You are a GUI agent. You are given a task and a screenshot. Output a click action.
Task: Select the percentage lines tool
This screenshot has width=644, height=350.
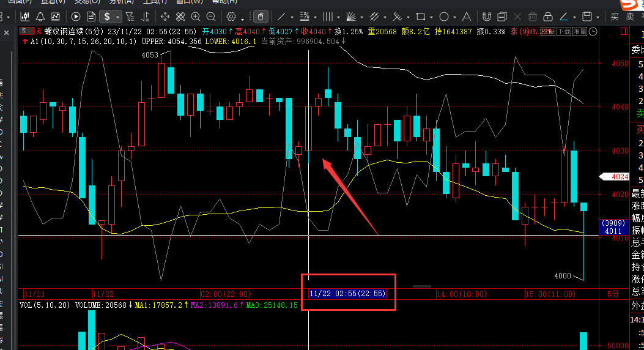pyautogui.click(x=305, y=17)
